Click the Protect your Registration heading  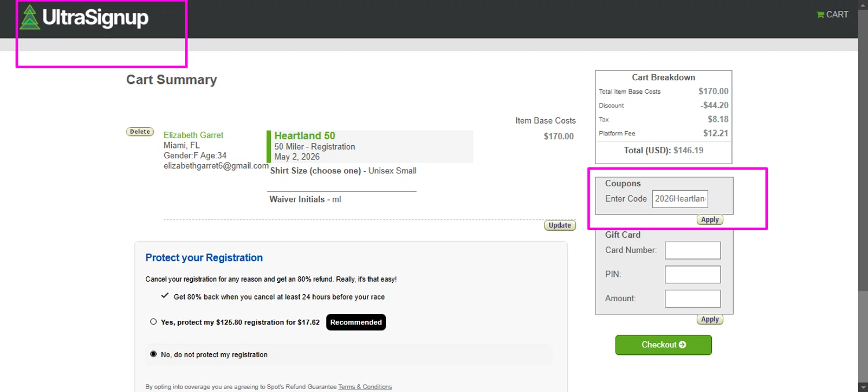(x=204, y=258)
